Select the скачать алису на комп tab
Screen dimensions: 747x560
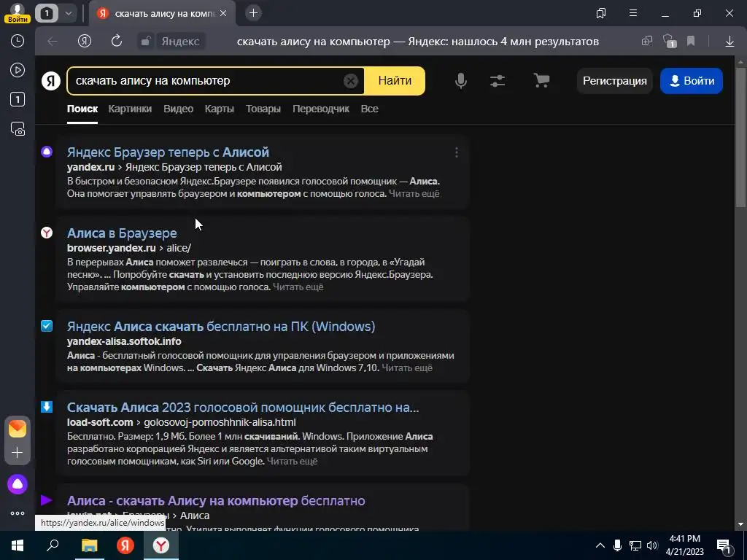coord(163,13)
